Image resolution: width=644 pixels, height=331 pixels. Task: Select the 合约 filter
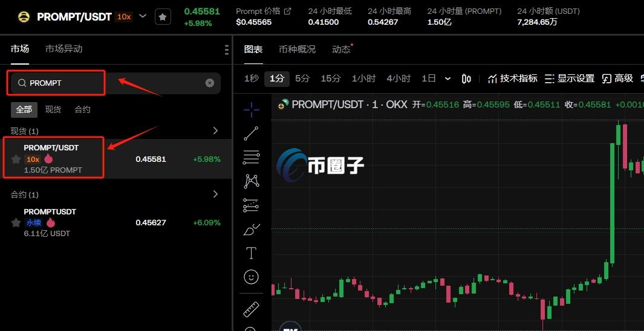click(82, 109)
